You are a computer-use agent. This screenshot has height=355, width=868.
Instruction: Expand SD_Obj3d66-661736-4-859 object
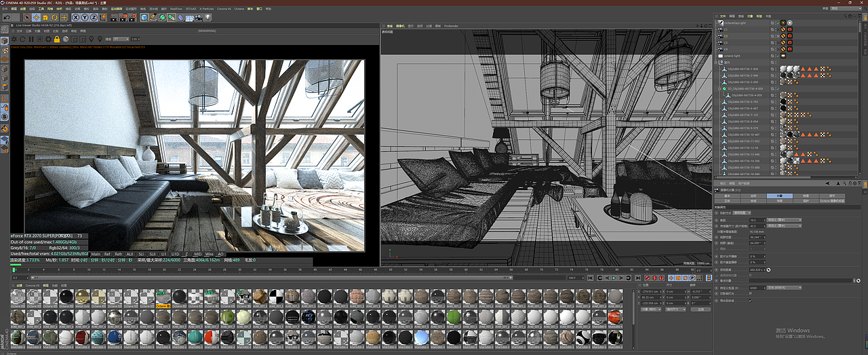(719, 88)
